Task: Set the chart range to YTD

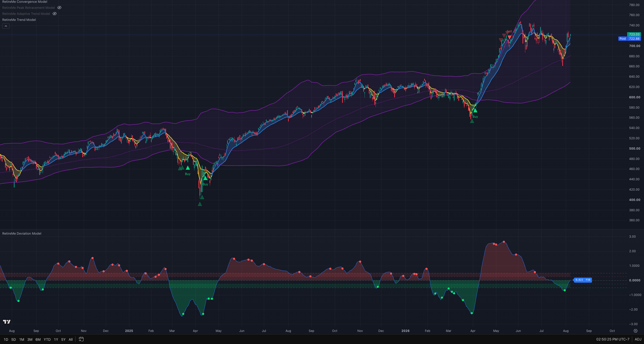Action: click(x=47, y=339)
